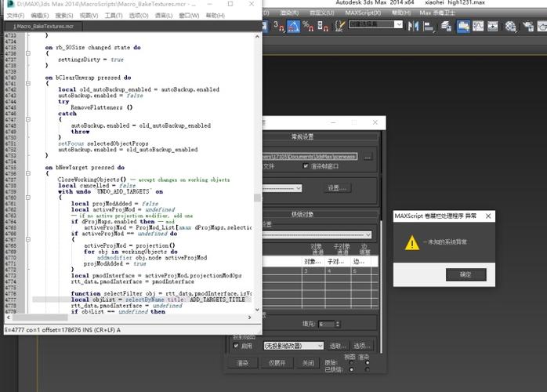The image size is (547, 392).
Task: Click the 确定 button in the exception dialog
Action: [x=465, y=274]
